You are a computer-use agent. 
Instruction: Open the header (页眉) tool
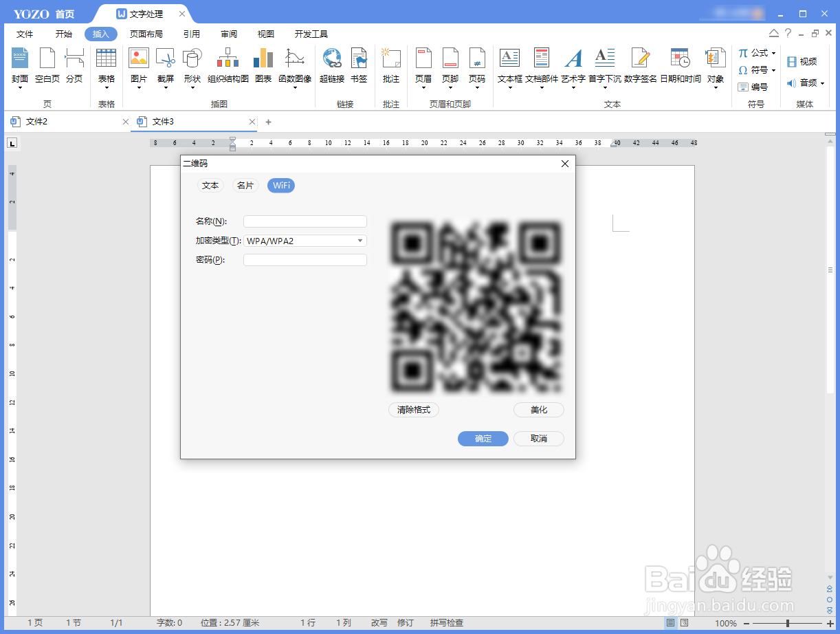pos(423,67)
